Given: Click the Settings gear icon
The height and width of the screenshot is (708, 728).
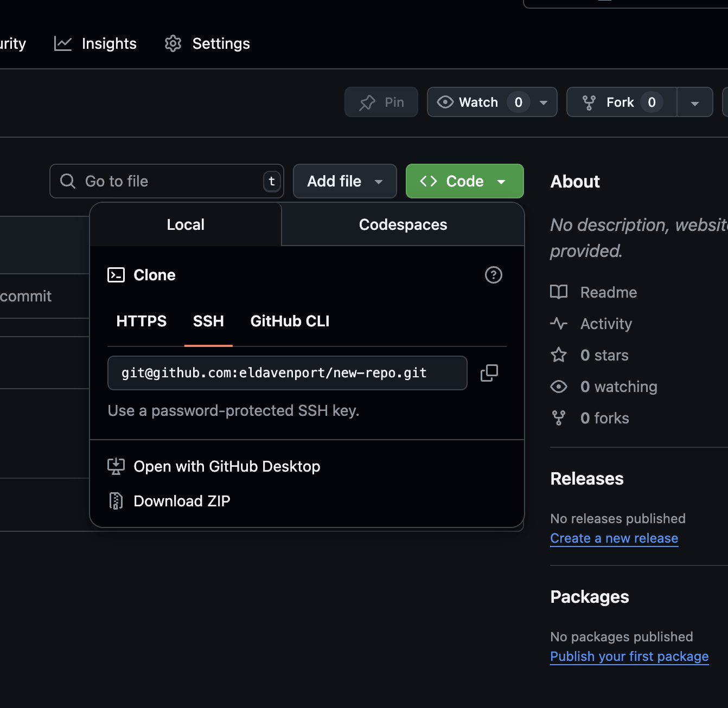Looking at the screenshot, I should pyautogui.click(x=173, y=43).
